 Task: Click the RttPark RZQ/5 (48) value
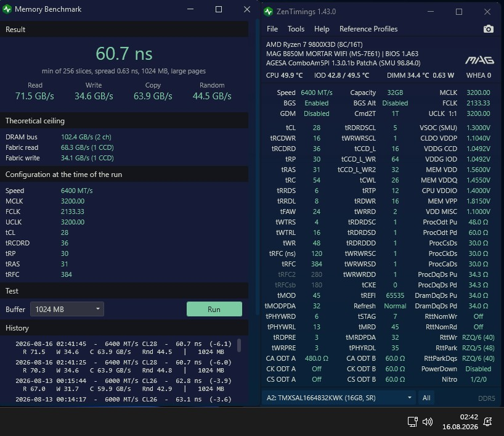tap(478, 348)
